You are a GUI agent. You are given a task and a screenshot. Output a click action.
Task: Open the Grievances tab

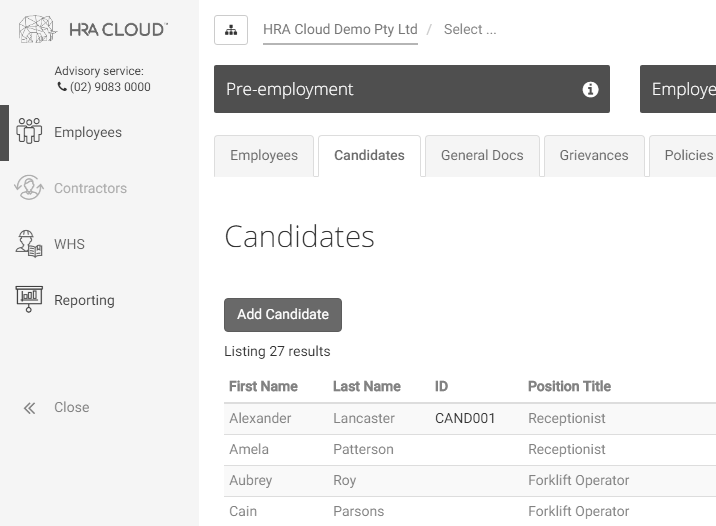click(x=594, y=156)
